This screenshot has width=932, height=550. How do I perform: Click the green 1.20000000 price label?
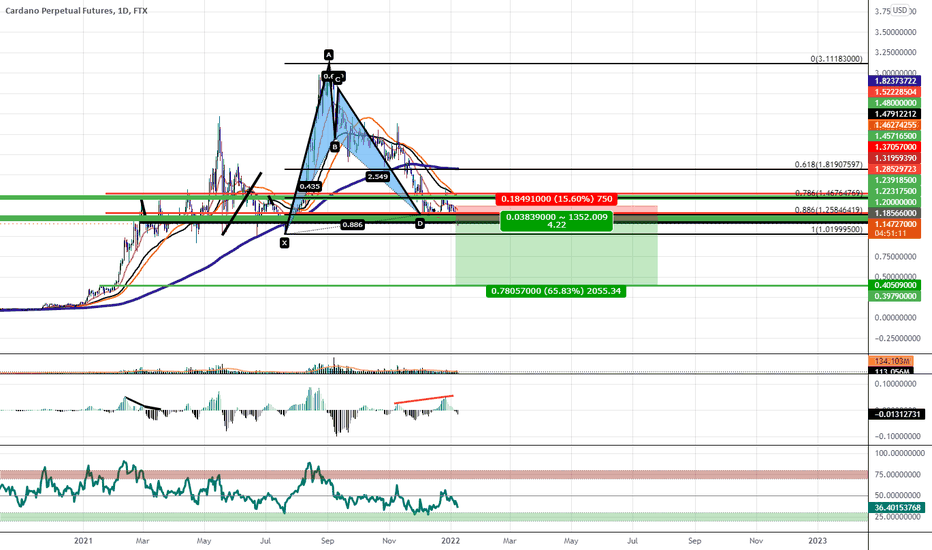click(x=895, y=202)
